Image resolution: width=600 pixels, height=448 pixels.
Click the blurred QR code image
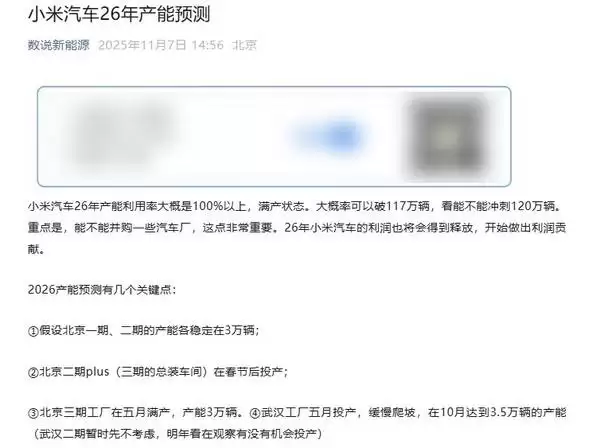click(x=448, y=137)
